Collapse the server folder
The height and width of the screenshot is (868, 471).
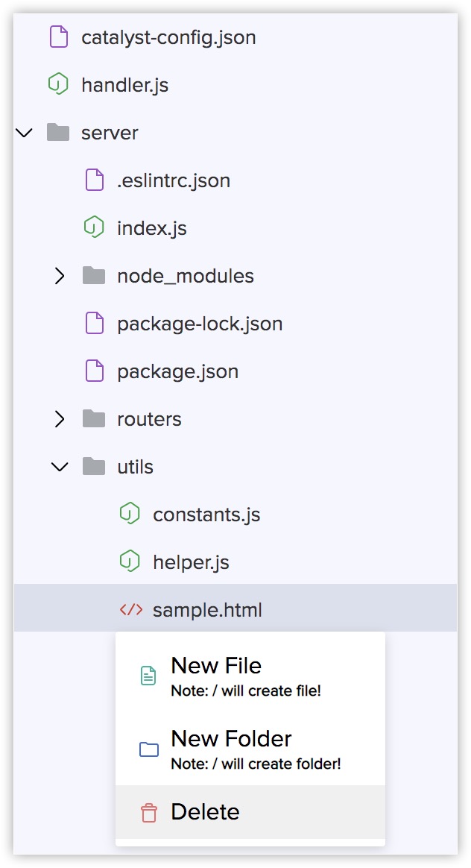(25, 132)
